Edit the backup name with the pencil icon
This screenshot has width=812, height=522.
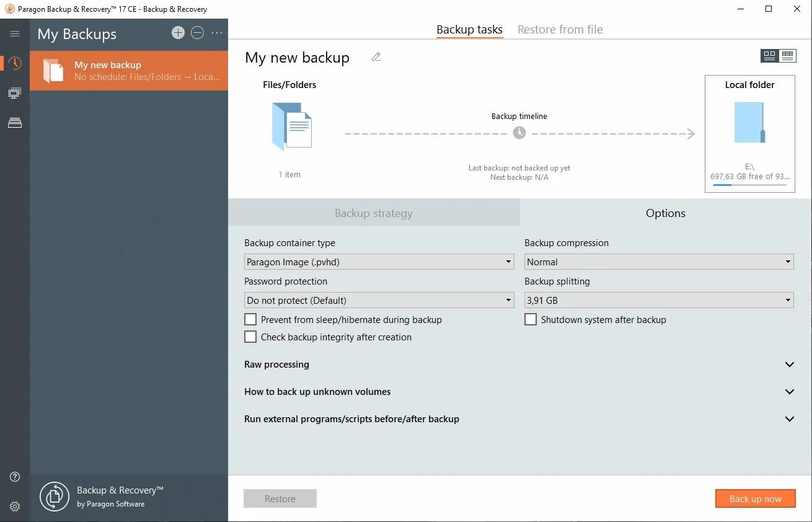[x=376, y=57]
